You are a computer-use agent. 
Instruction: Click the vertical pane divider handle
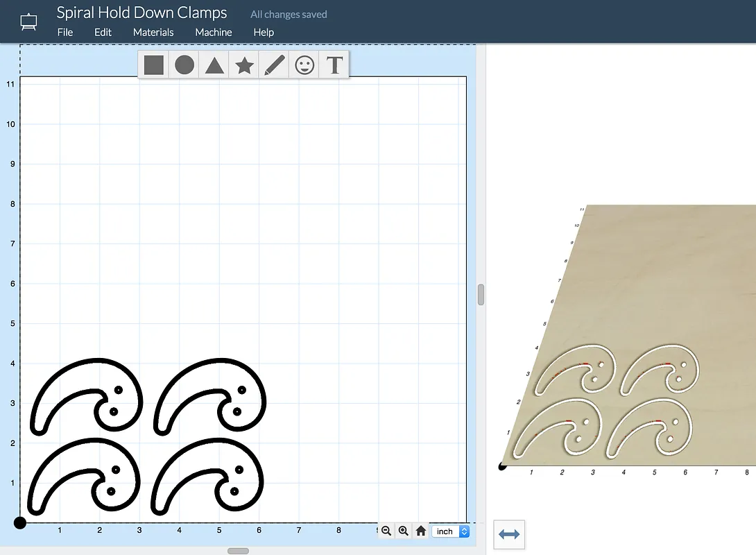coord(481,294)
